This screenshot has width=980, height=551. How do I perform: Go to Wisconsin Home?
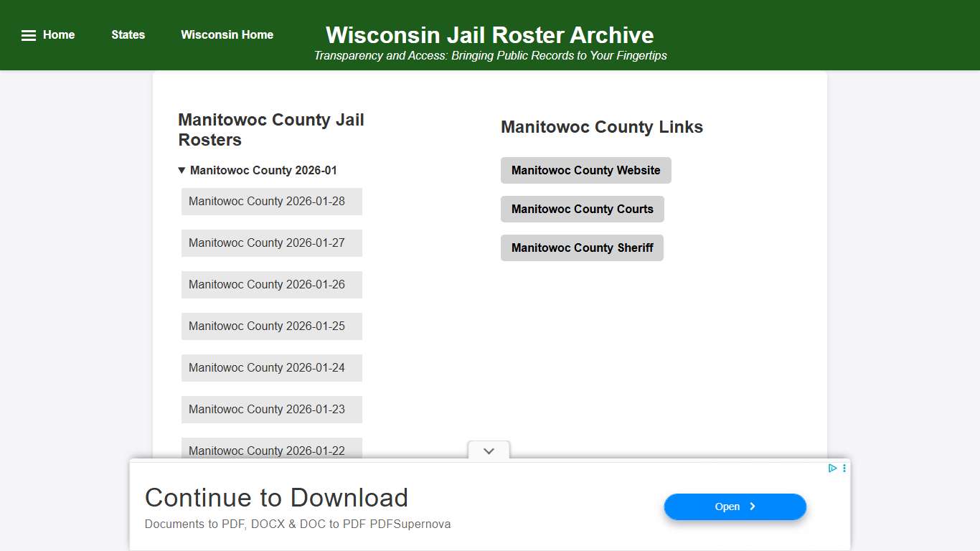click(227, 34)
